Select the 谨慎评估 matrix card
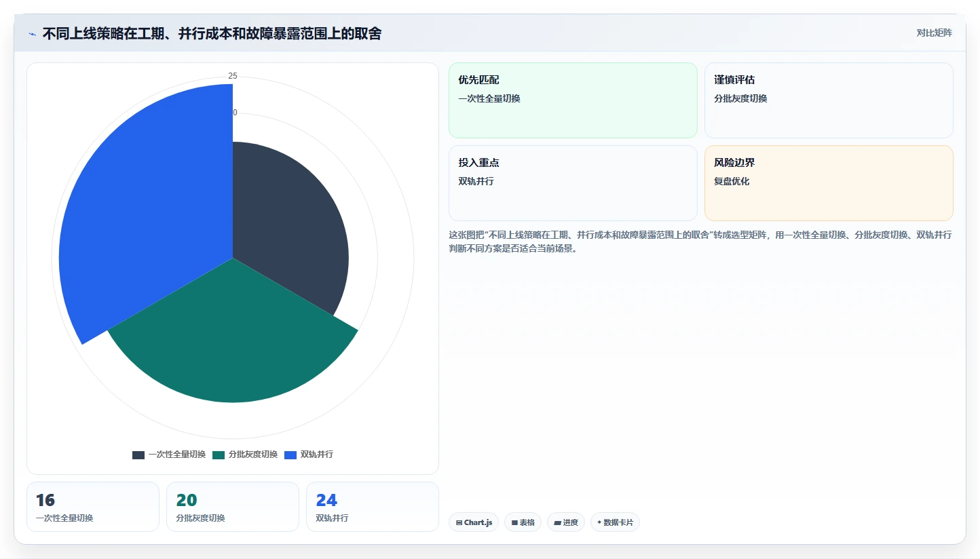Image resolution: width=980 pixels, height=559 pixels. point(829,100)
